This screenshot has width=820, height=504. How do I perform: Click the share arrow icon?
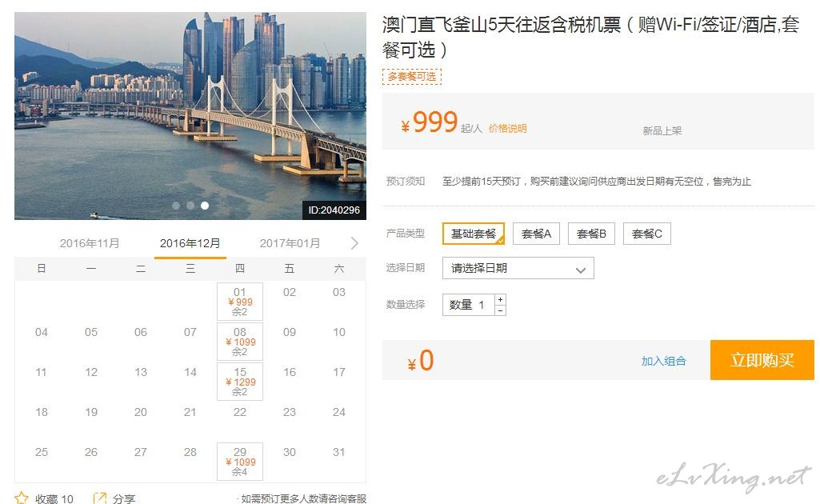[99, 498]
